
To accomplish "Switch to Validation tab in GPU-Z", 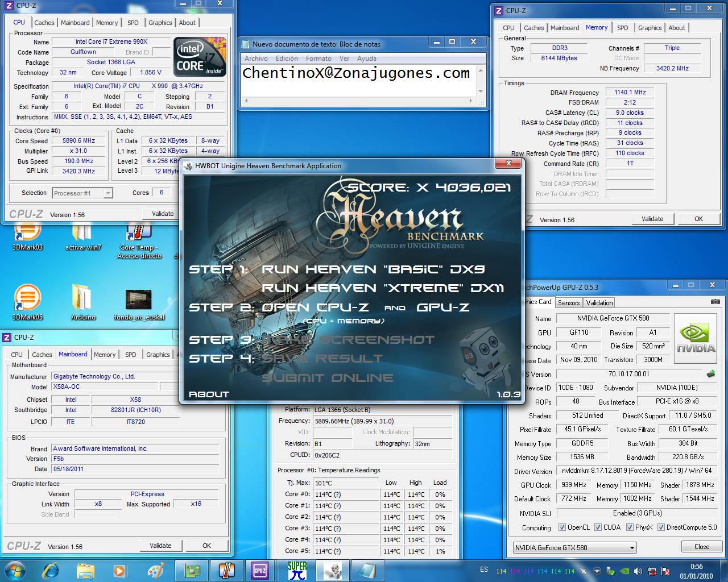I will pyautogui.click(x=599, y=303).
